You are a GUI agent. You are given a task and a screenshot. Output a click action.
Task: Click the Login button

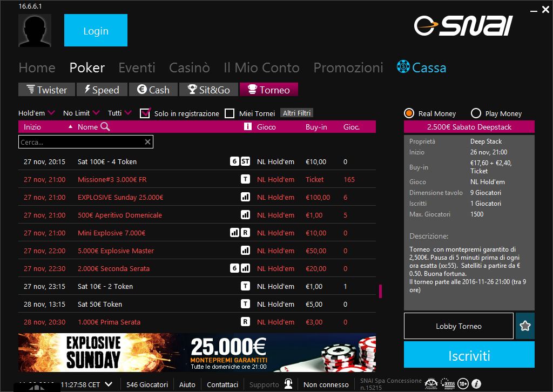click(96, 30)
